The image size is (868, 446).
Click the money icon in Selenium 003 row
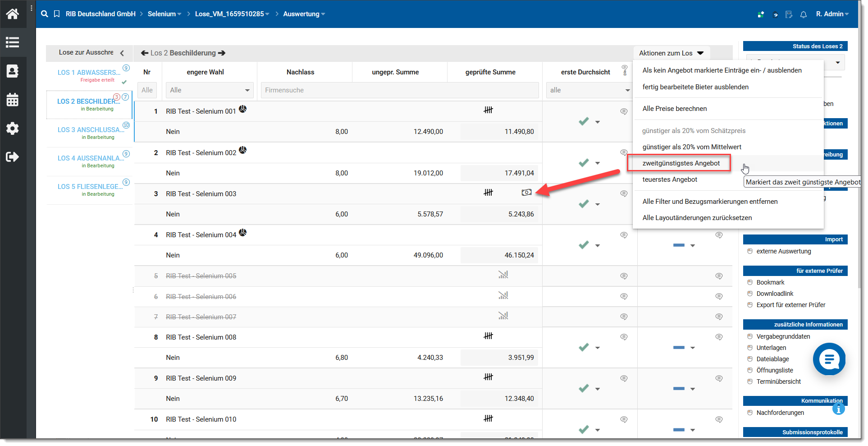(x=526, y=193)
